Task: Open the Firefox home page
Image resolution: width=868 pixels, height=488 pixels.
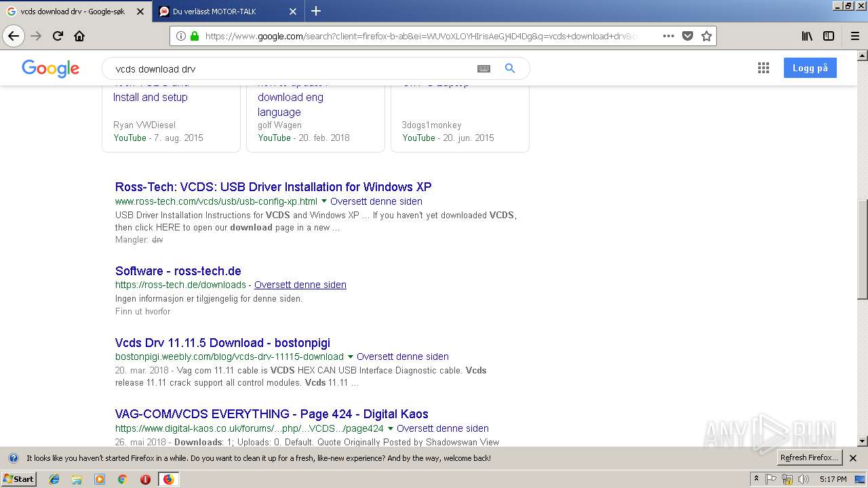Action: 79,36
